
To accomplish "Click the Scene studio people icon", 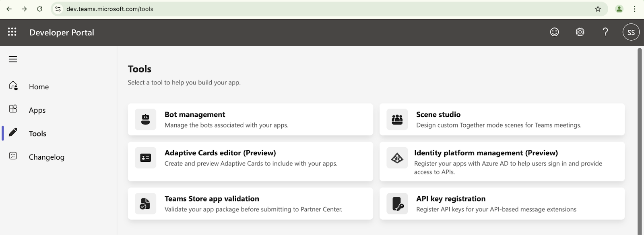I will (397, 120).
